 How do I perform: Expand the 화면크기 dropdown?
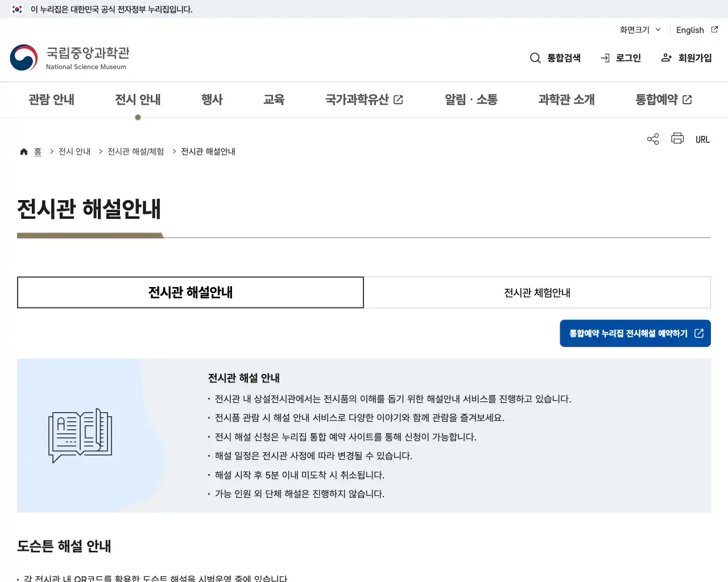pyautogui.click(x=639, y=30)
